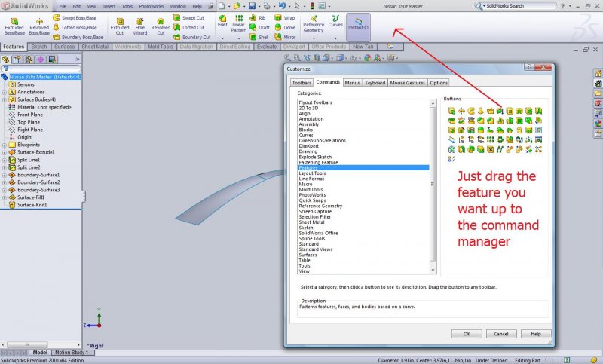603x364 pixels.
Task: Click the Undo icon in toolbar
Action: click(282, 6)
